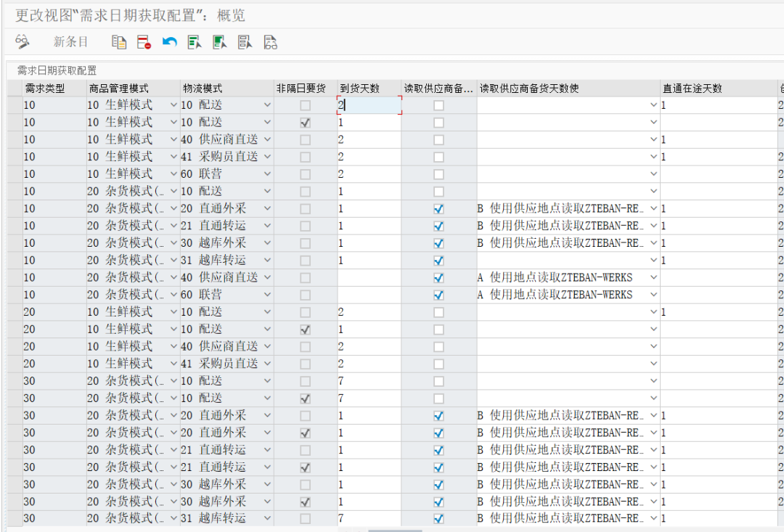The width and height of the screenshot is (784, 532).
Task: Toggle 读取供应商备 checkbox for type 10 杂货模式 直通转运 row
Action: (x=438, y=226)
